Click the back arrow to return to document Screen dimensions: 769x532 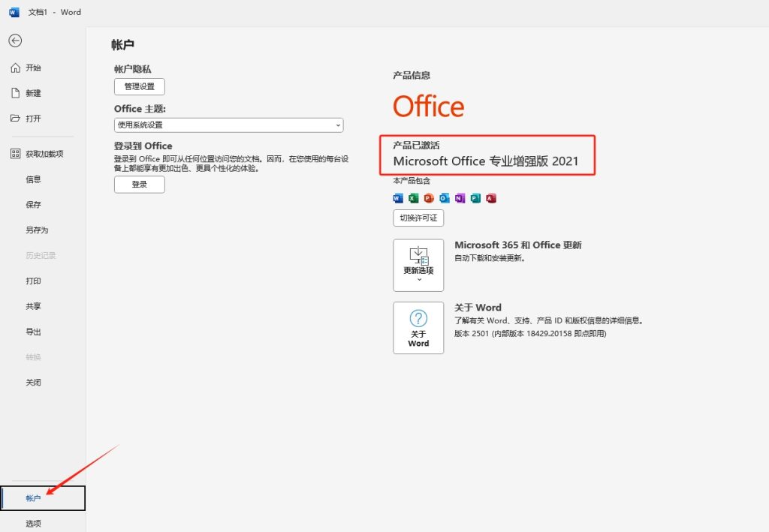click(x=15, y=41)
